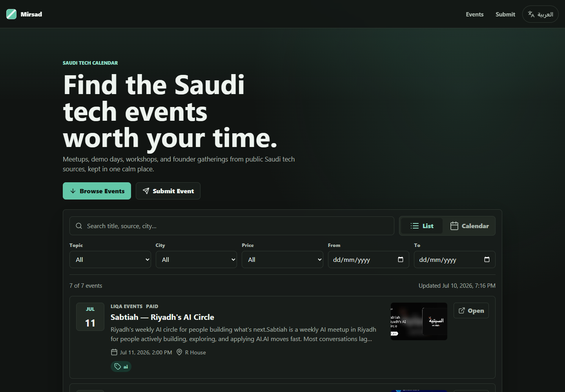
Task: Click the R House venue text
Action: click(195, 352)
